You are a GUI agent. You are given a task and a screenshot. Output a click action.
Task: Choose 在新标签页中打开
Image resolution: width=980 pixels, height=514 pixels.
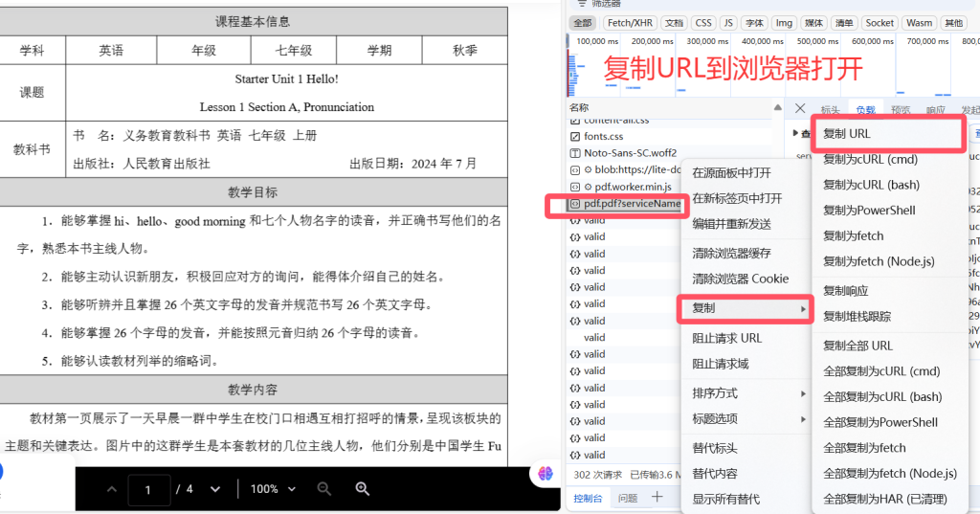click(x=746, y=199)
